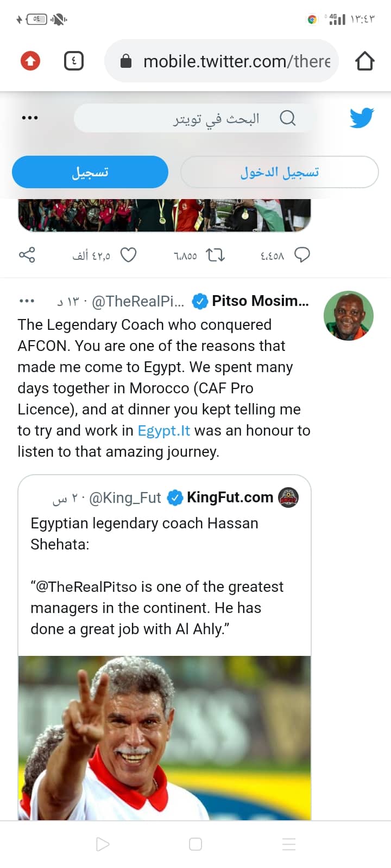Screen dimensions: 391x868
Task: Like the tweet with heart icon
Action: click(x=128, y=255)
